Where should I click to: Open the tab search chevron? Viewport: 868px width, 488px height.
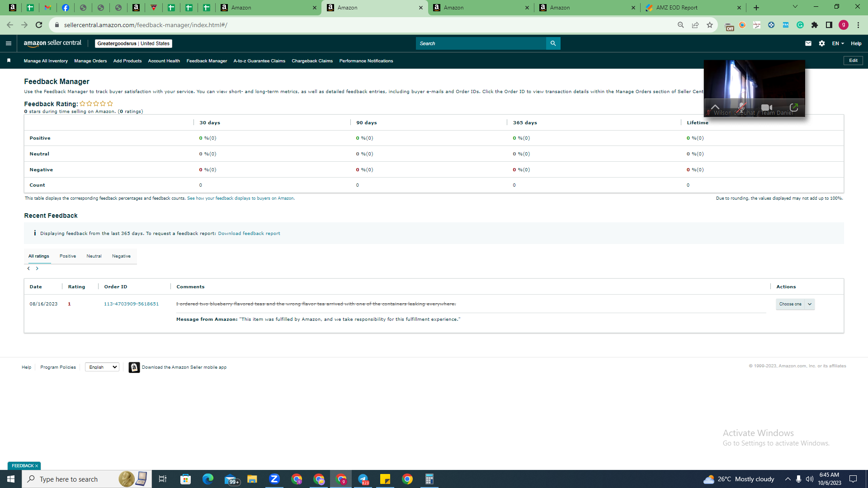(795, 7)
